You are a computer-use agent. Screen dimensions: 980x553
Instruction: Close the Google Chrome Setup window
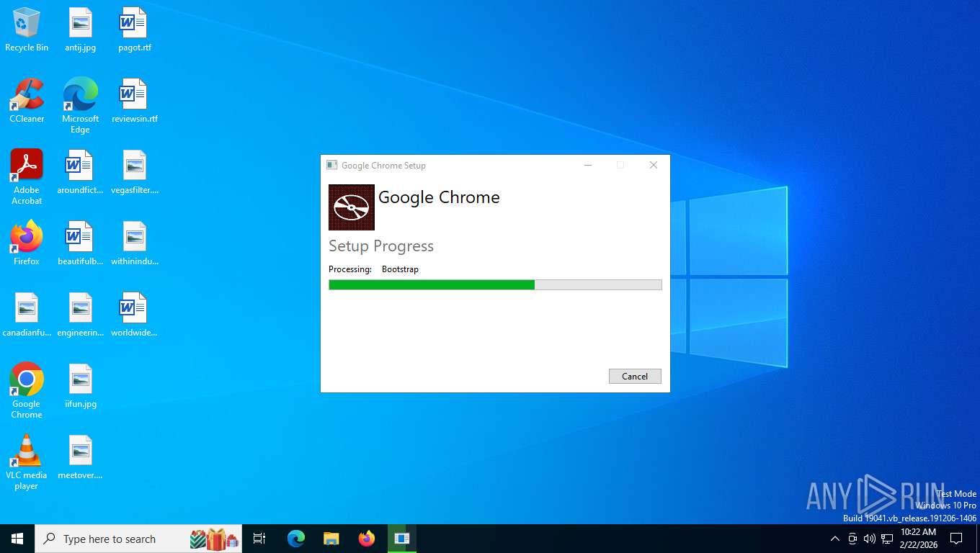[x=654, y=165]
